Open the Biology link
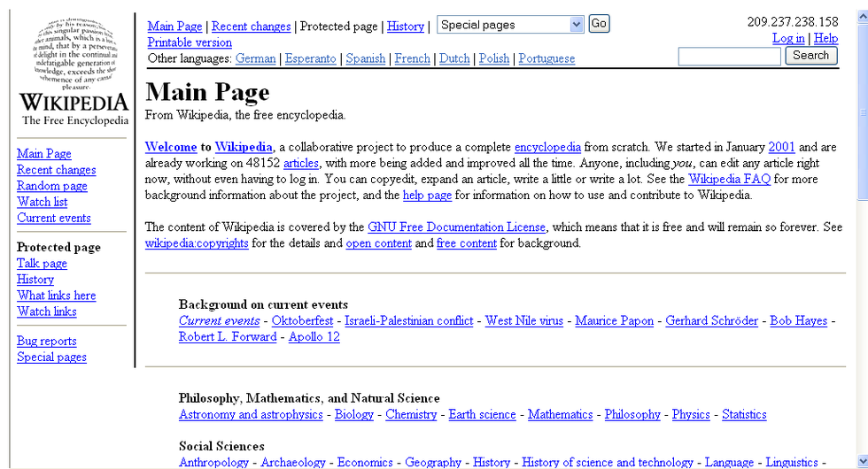The image size is (868, 469). [x=353, y=414]
